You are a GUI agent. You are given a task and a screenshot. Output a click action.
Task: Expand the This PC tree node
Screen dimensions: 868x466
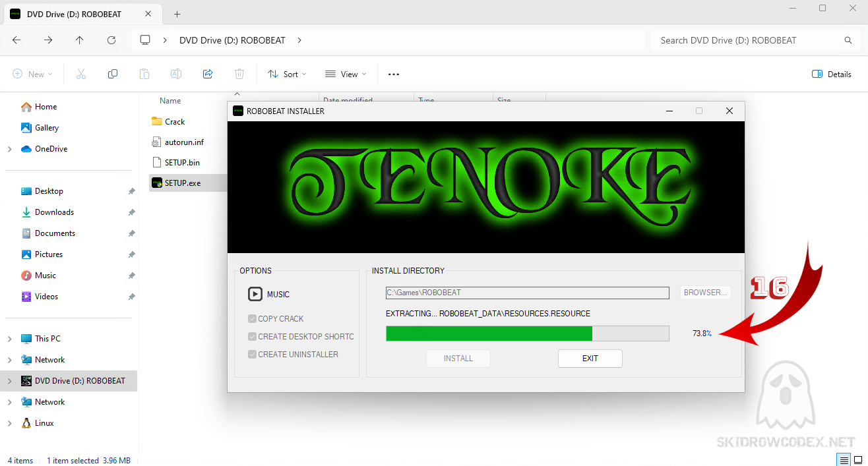coord(9,339)
